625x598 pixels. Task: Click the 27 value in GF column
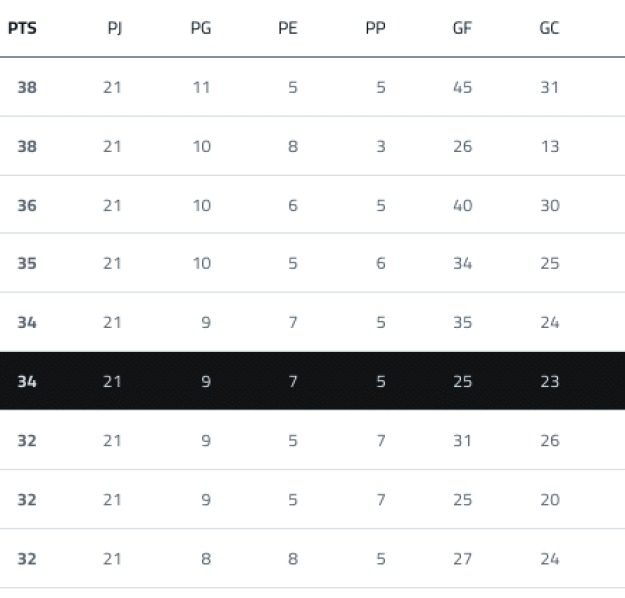point(462,558)
